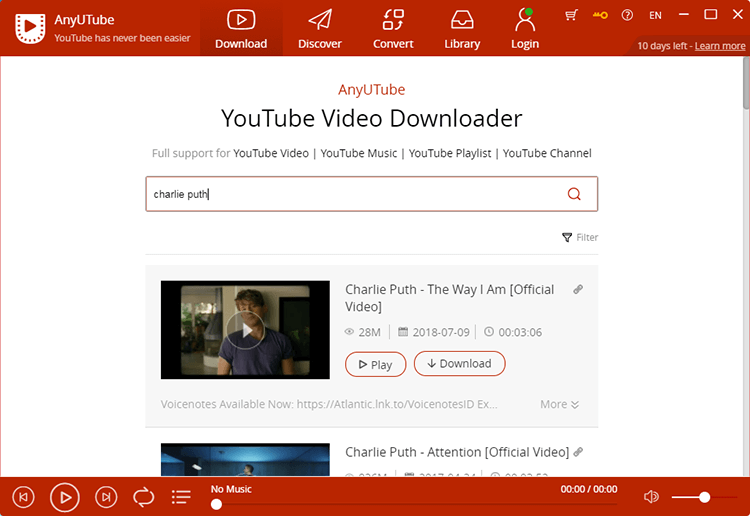
Task: Copy link of the Attention video
Action: click(578, 451)
